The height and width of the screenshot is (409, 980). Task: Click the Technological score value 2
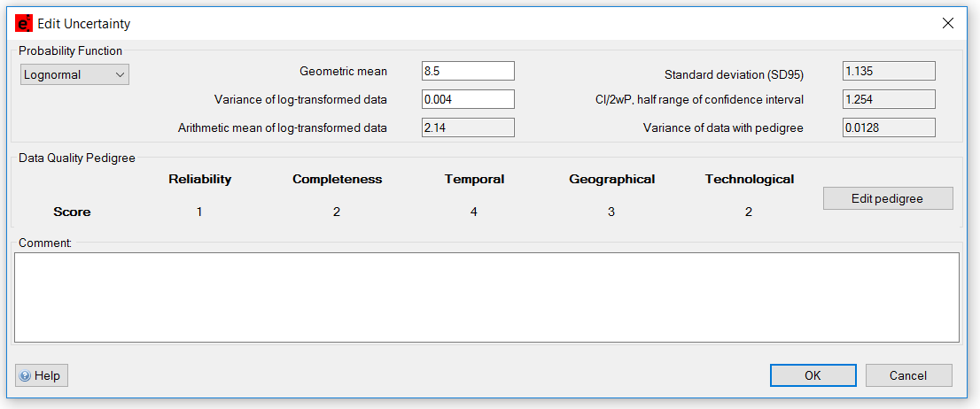(749, 212)
